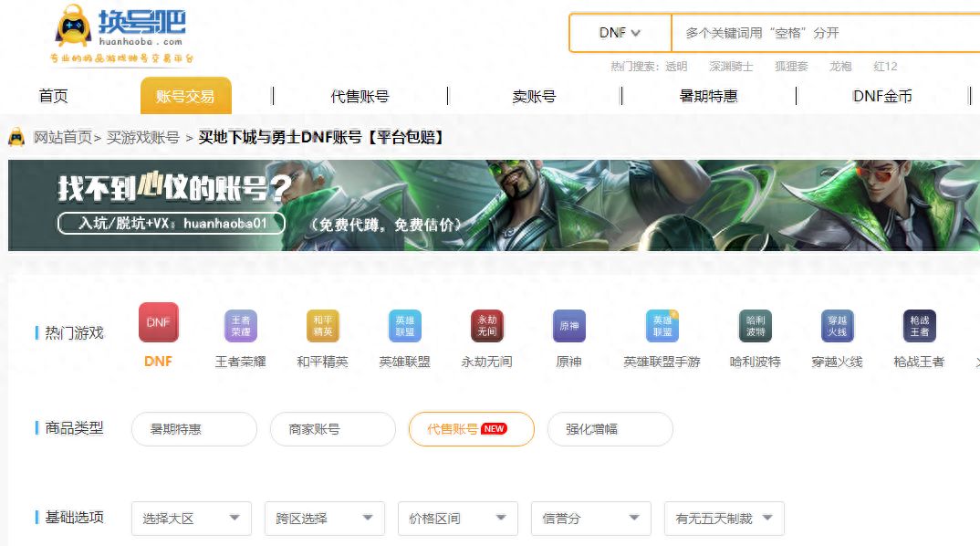The image size is (980, 546).
Task: Select the 原神 game icon
Action: pyautogui.click(x=568, y=325)
